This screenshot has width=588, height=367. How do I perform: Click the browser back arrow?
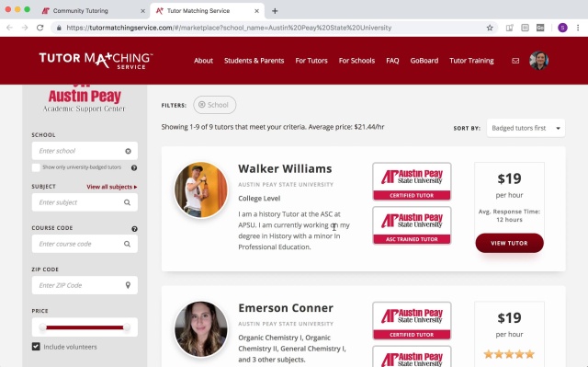pyautogui.click(x=9, y=28)
